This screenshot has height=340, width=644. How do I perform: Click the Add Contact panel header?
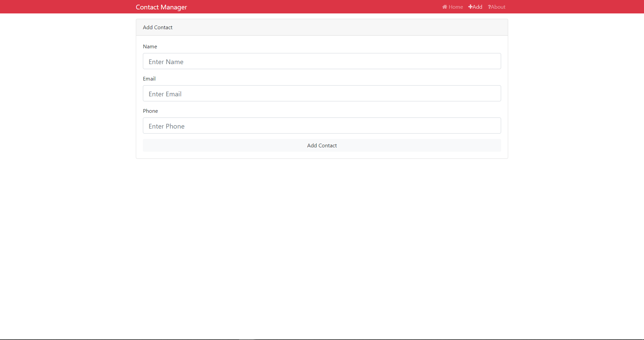[x=157, y=27]
